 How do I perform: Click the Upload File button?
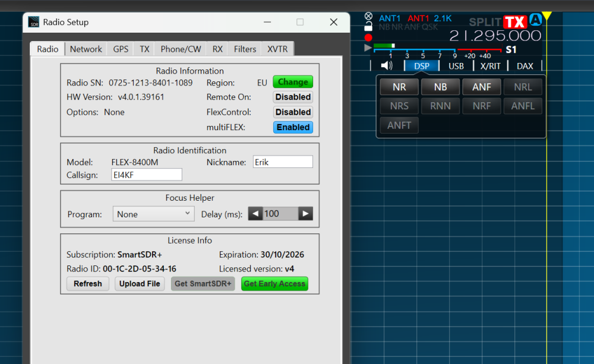click(x=140, y=284)
